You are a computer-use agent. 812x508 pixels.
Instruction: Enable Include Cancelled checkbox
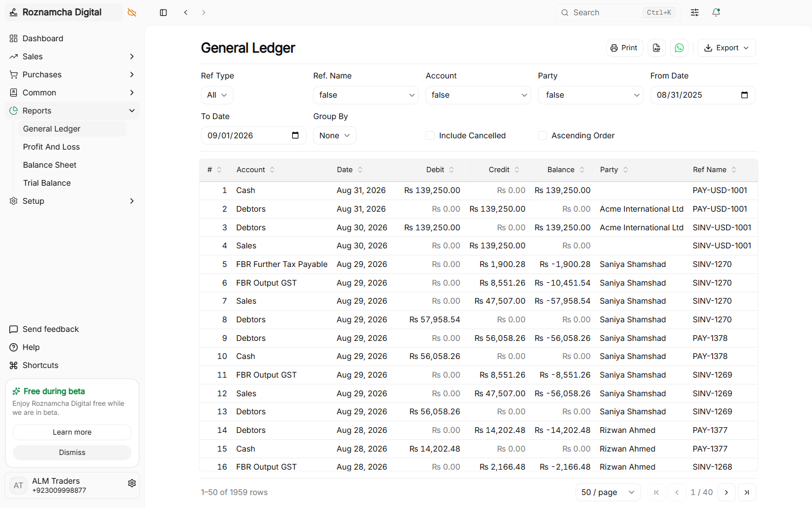pyautogui.click(x=430, y=135)
